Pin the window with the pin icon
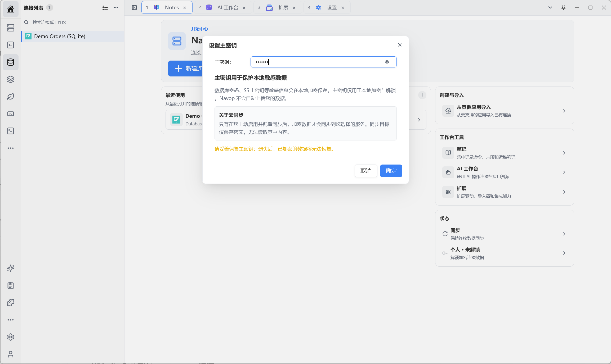This screenshot has width=611, height=364. click(563, 7)
